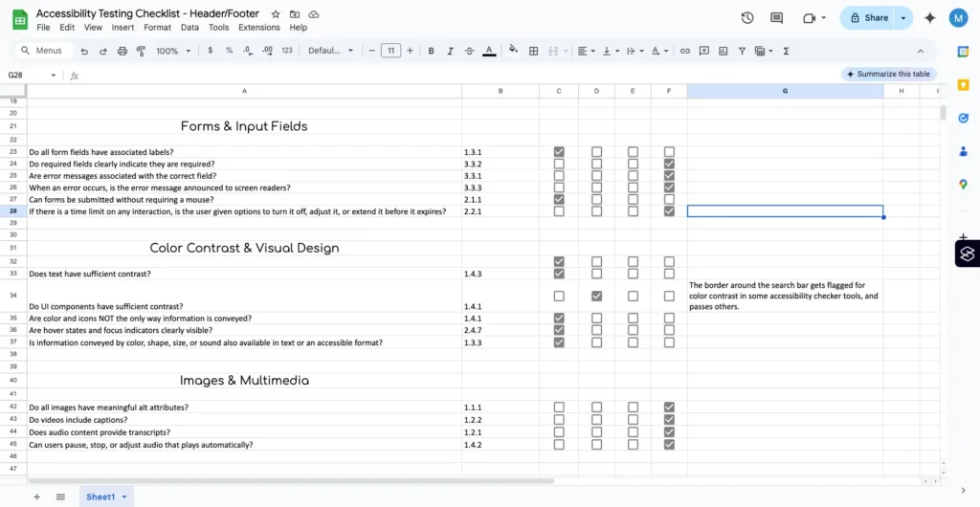
Task: Click the undo arrow in toolbar
Action: 84,52
